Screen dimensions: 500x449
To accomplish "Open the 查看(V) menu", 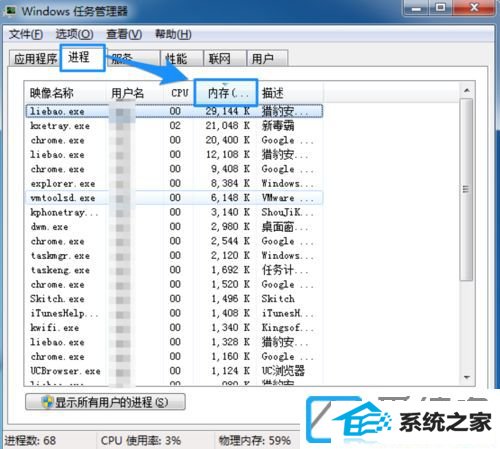I will [x=124, y=34].
